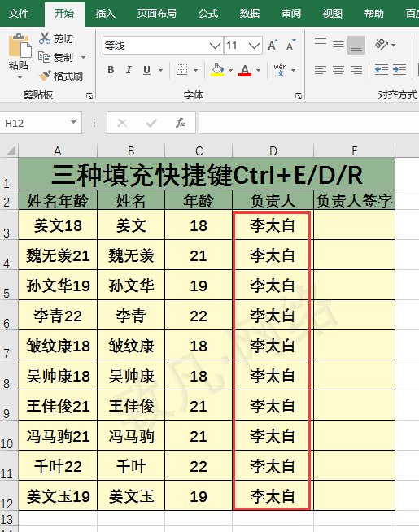
Task: Expand the Paste options arrow
Action: pos(20,78)
